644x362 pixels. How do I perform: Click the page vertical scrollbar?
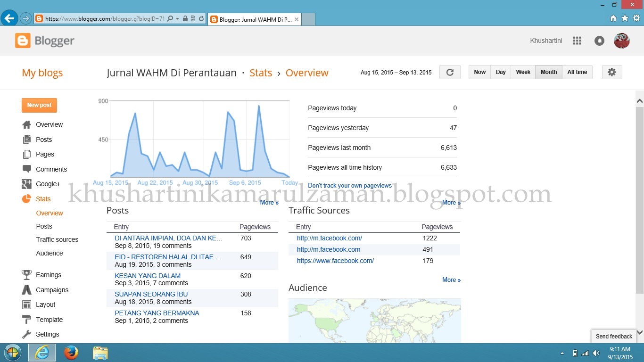pos(640,200)
